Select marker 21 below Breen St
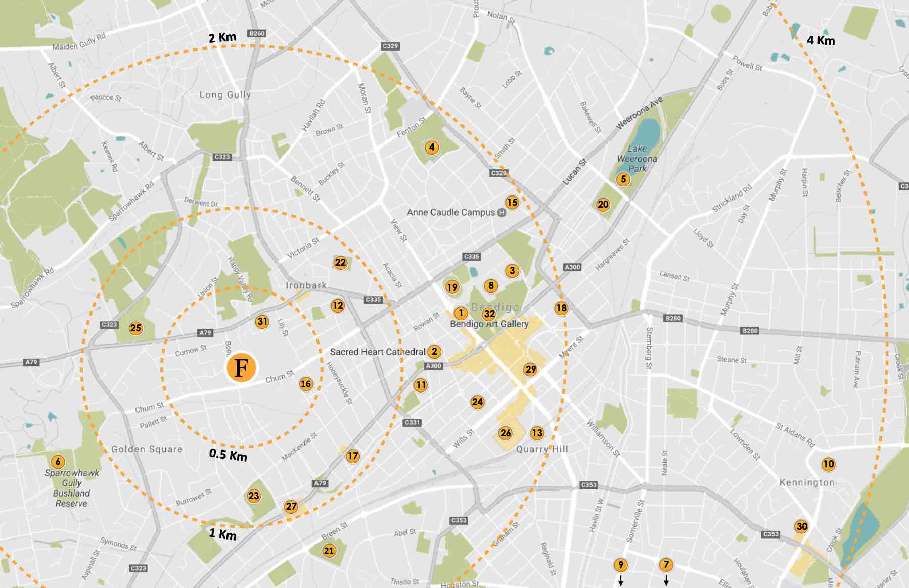Image resolution: width=909 pixels, height=588 pixels. (329, 551)
